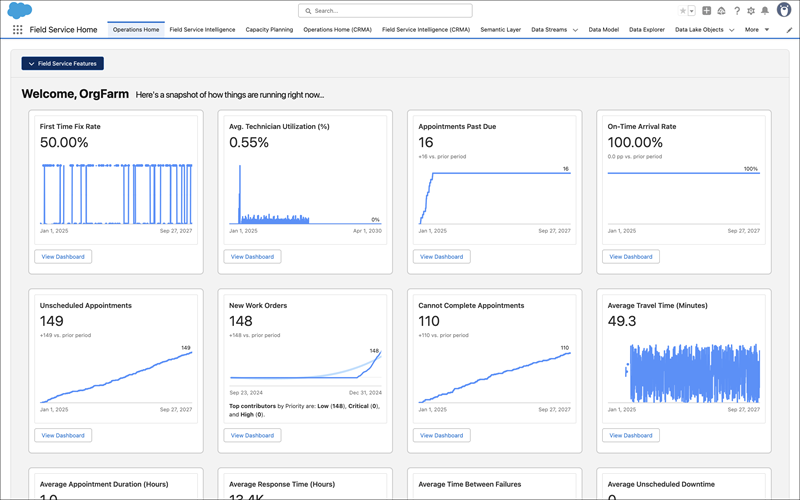View Dashboard for Average Travel Time
The width and height of the screenshot is (800, 500).
pyautogui.click(x=630, y=435)
